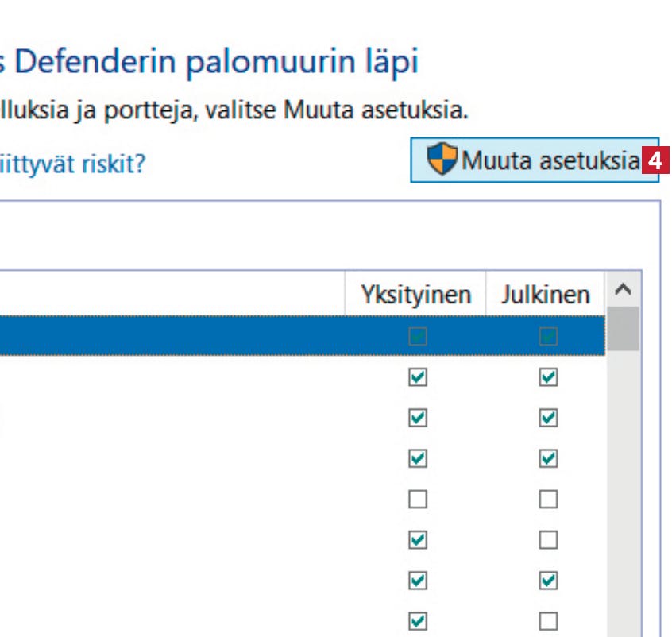Uncheck Julkinen checkbox in the second row

pyautogui.click(x=548, y=377)
